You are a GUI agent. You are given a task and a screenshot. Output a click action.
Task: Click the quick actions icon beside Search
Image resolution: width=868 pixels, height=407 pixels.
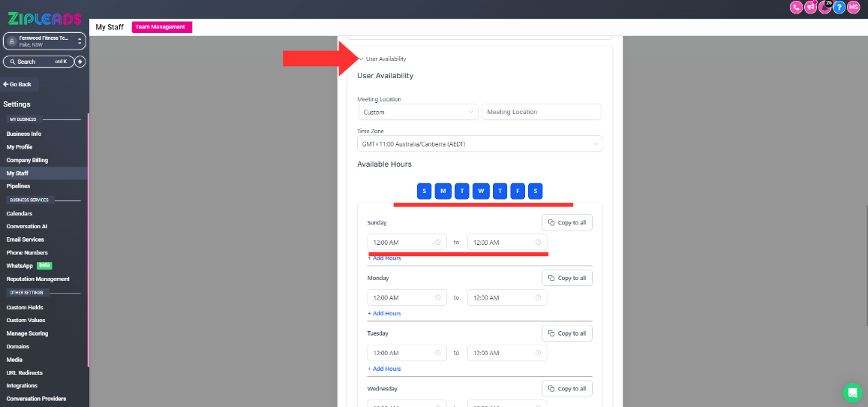(80, 62)
